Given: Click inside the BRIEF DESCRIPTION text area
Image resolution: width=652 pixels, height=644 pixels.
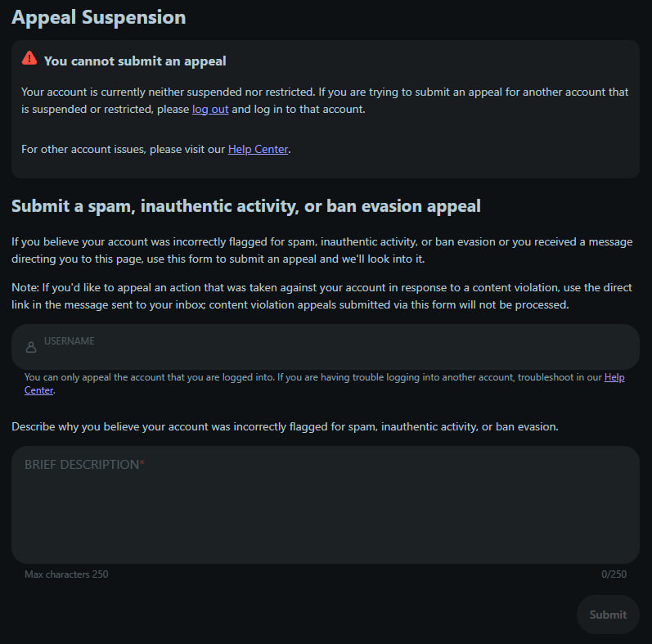Looking at the screenshot, I should 325,511.
